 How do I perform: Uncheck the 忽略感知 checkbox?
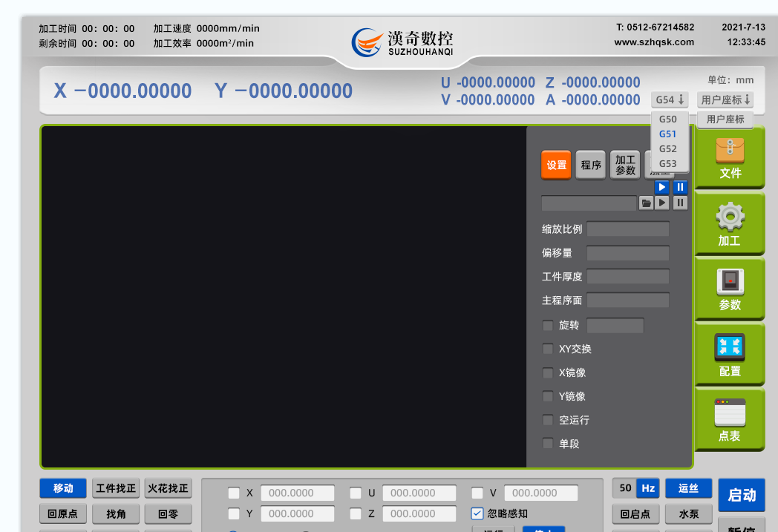click(477, 513)
